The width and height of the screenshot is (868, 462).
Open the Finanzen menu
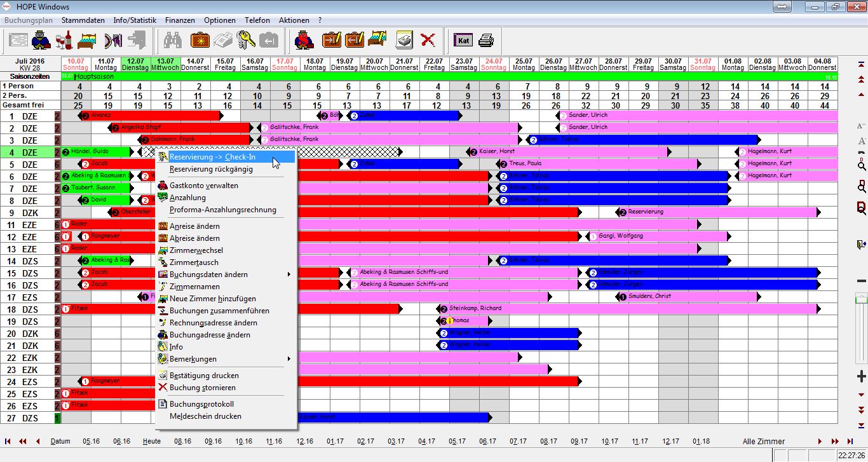[180, 20]
